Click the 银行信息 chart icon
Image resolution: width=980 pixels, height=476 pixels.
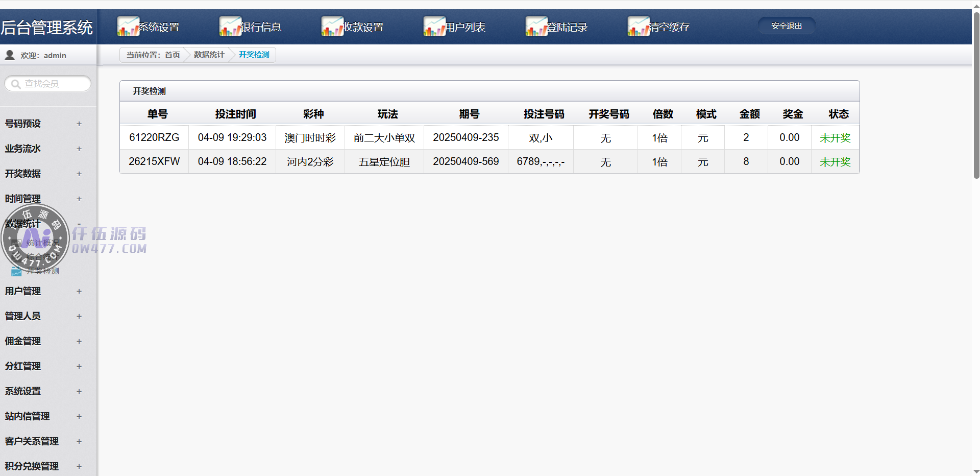click(x=230, y=27)
